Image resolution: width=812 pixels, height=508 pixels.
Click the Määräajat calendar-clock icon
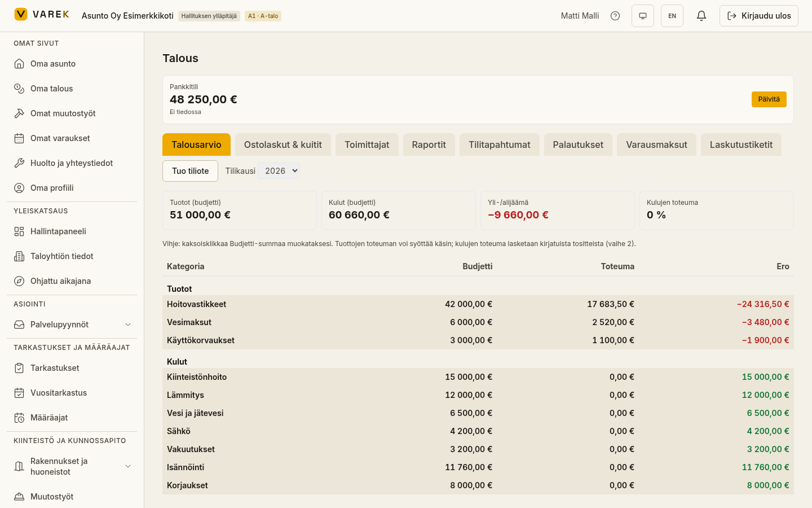click(x=19, y=418)
